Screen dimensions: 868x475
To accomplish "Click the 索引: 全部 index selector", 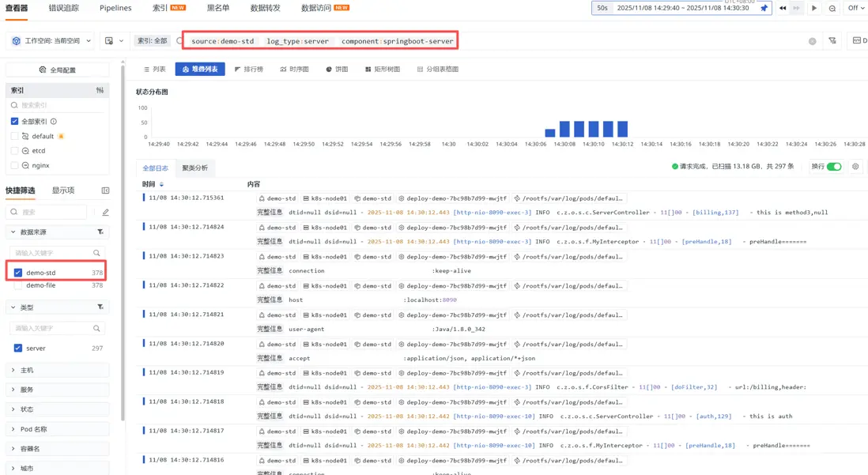I will point(153,41).
